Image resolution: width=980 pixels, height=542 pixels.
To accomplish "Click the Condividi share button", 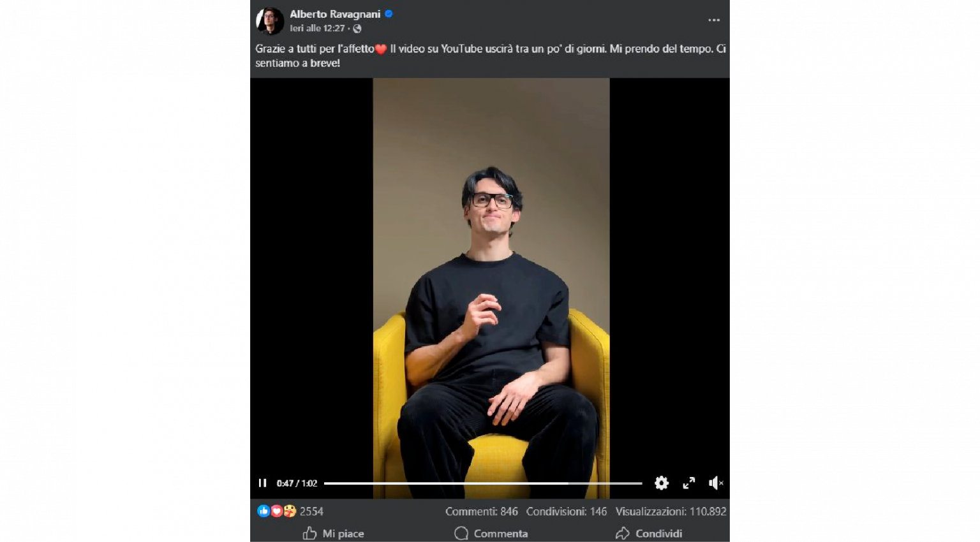I will tap(649, 533).
